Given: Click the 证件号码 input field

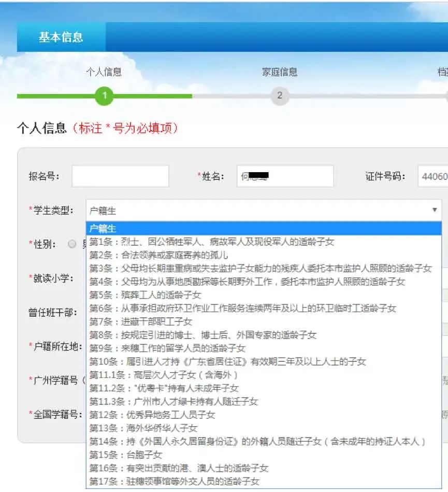Looking at the screenshot, I should (433, 176).
